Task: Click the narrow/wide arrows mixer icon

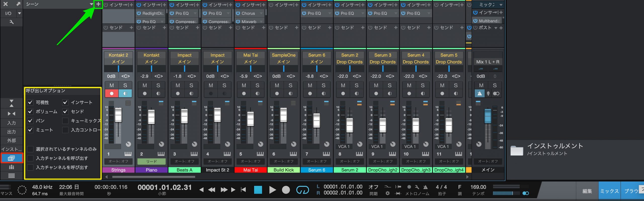Action: 12,114
